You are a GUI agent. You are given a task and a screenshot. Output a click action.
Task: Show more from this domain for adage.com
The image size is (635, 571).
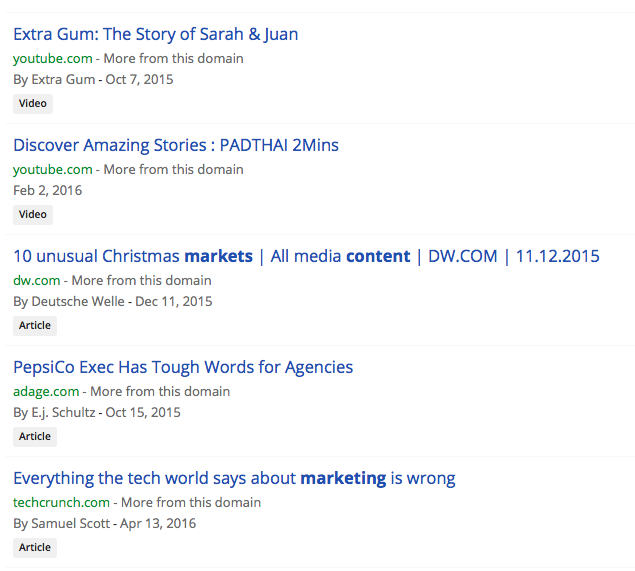pos(160,391)
